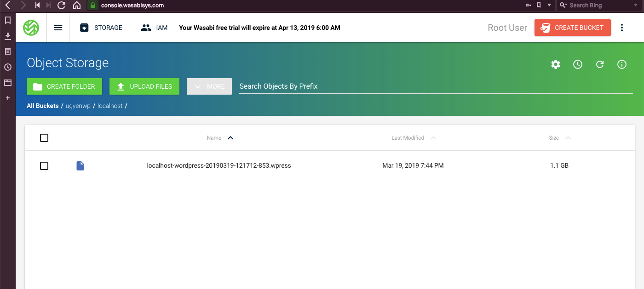
Task: Open the three-dot account menu
Action: point(622,28)
